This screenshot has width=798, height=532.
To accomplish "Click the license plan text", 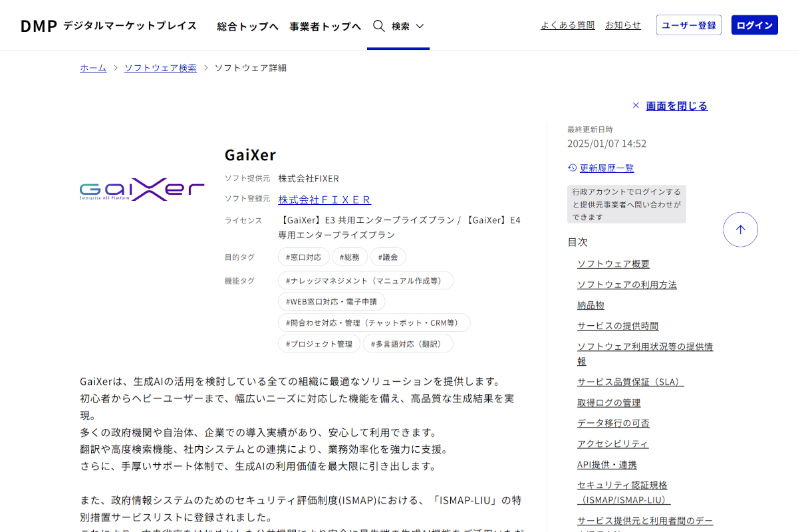I will 399,227.
